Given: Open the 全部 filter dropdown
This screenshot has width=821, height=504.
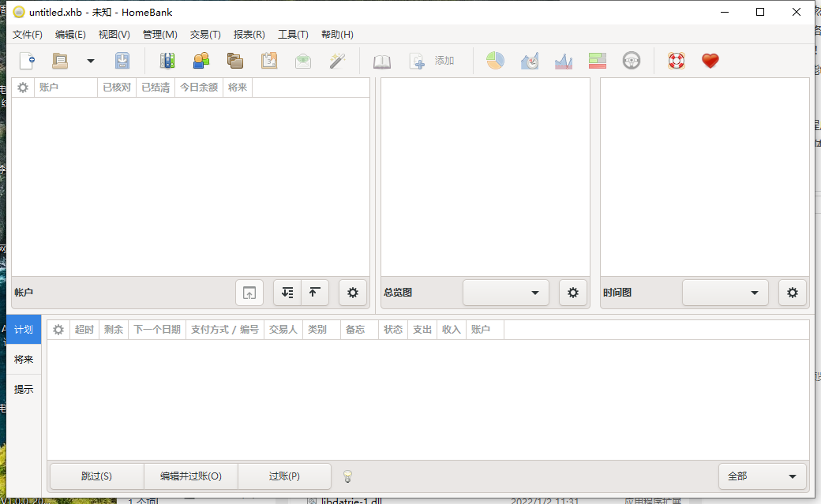Looking at the screenshot, I should click(761, 476).
